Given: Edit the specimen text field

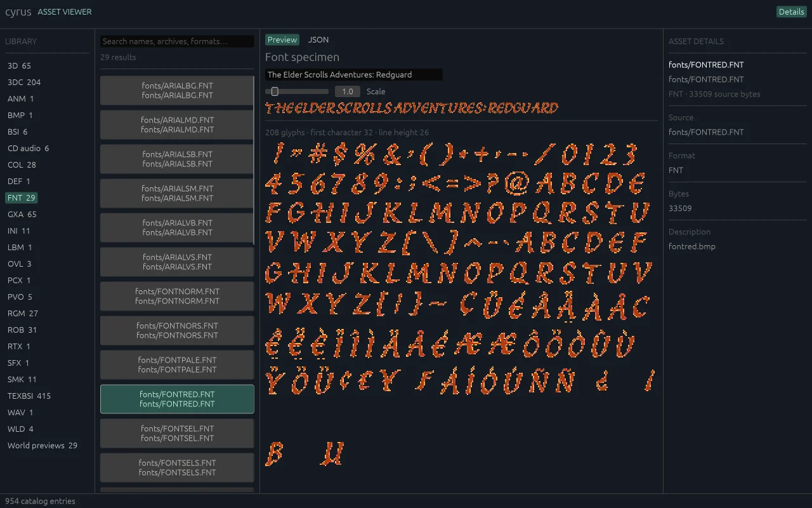Looking at the screenshot, I should tap(354, 74).
